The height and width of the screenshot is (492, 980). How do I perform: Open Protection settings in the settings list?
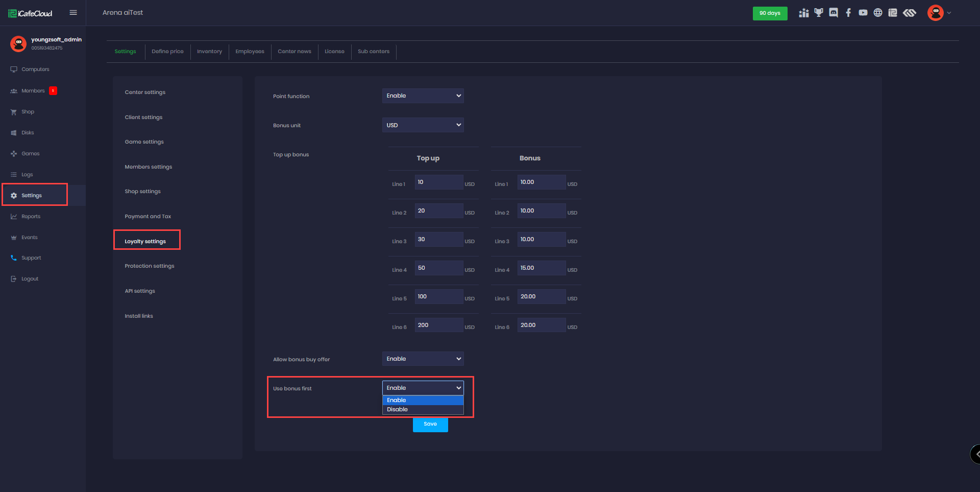point(150,266)
